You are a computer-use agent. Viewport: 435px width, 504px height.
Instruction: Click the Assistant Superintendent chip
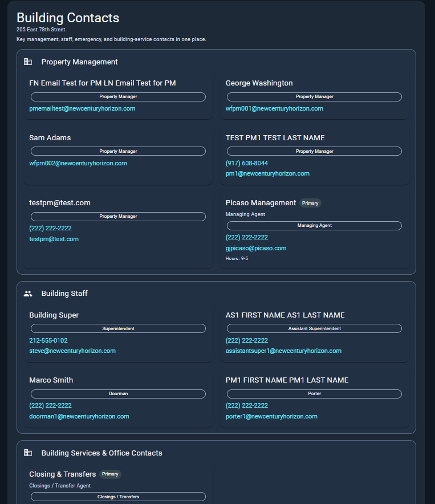tap(314, 328)
